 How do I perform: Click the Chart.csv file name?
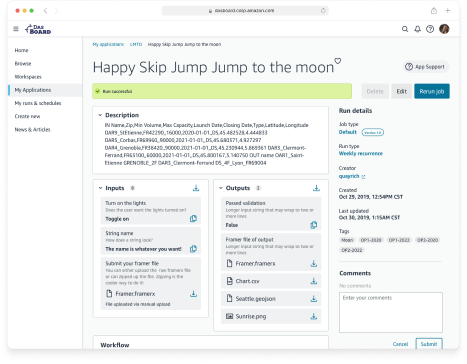pyautogui.click(x=247, y=281)
